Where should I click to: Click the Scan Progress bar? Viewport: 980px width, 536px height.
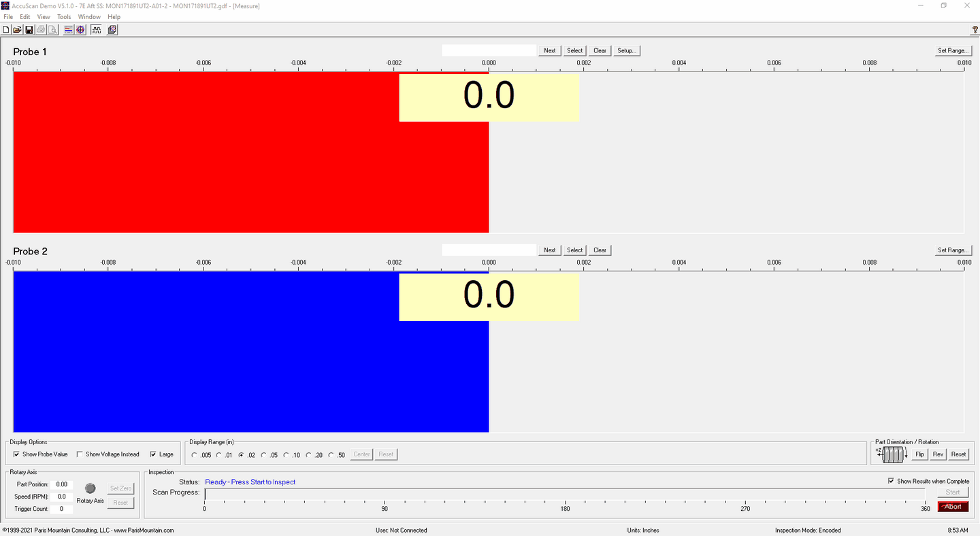coord(565,492)
